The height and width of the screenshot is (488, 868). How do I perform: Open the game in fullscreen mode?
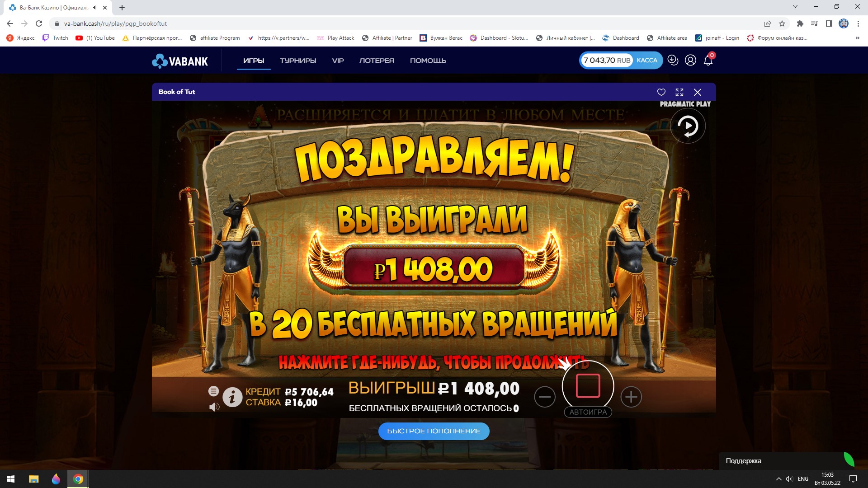(x=679, y=92)
